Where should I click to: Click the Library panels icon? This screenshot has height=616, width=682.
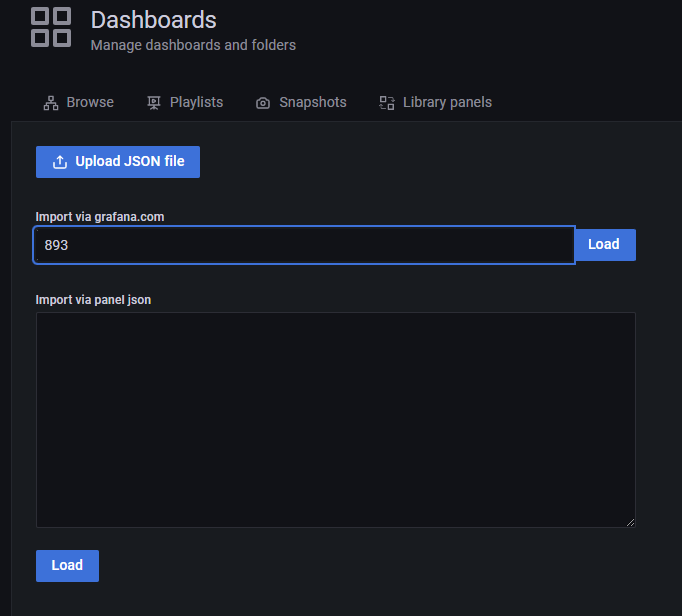(387, 103)
